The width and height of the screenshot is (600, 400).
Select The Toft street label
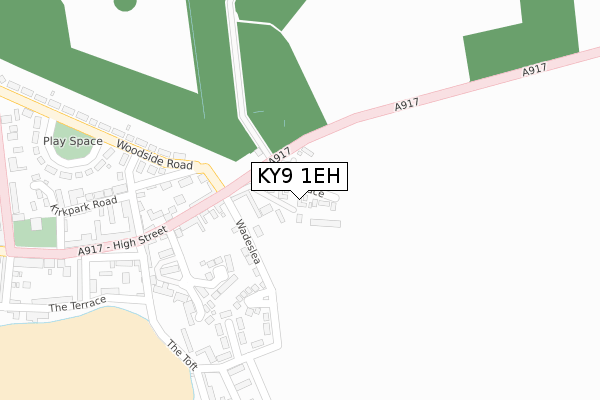tap(182, 355)
